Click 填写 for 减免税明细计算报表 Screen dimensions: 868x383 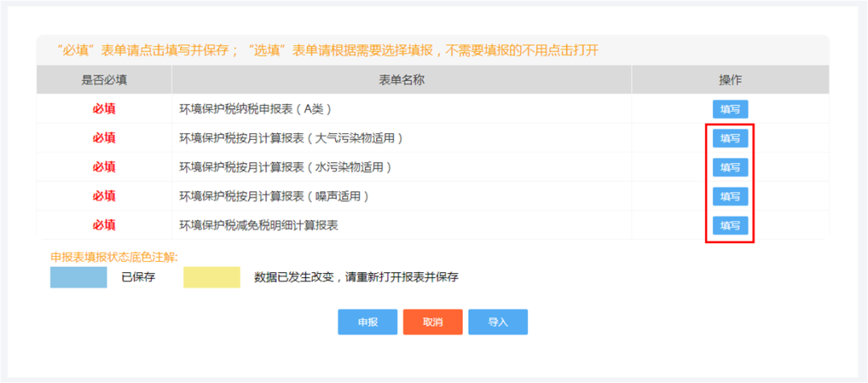tap(730, 226)
